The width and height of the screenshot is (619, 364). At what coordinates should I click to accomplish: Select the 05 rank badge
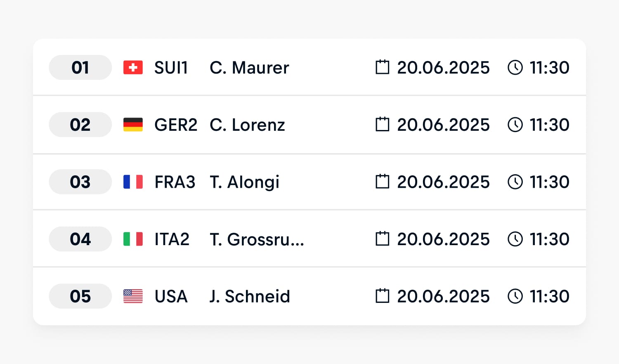[80, 296]
